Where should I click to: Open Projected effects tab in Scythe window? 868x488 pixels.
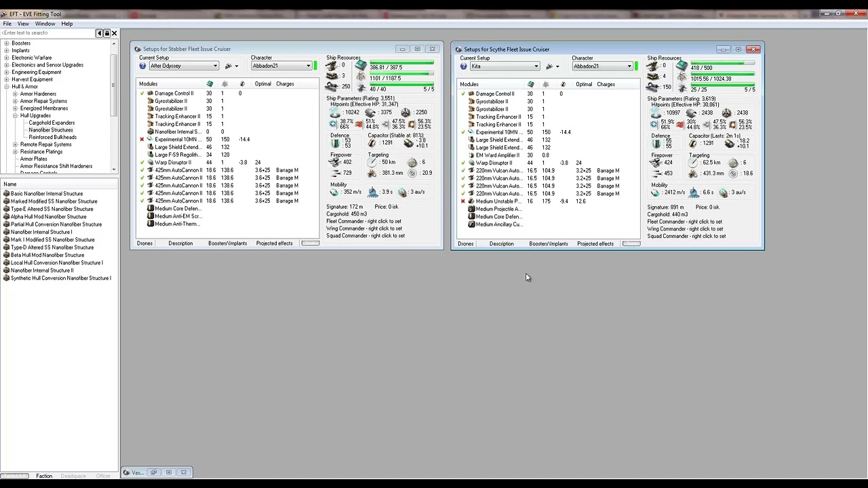pyautogui.click(x=595, y=244)
